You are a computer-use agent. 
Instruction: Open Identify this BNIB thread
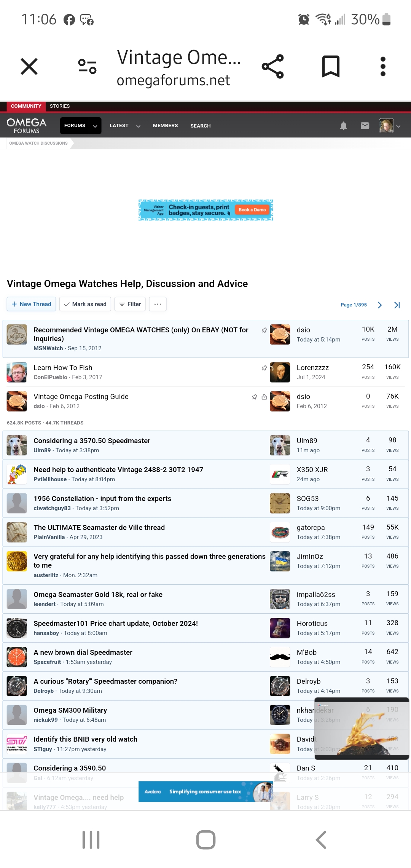85,739
